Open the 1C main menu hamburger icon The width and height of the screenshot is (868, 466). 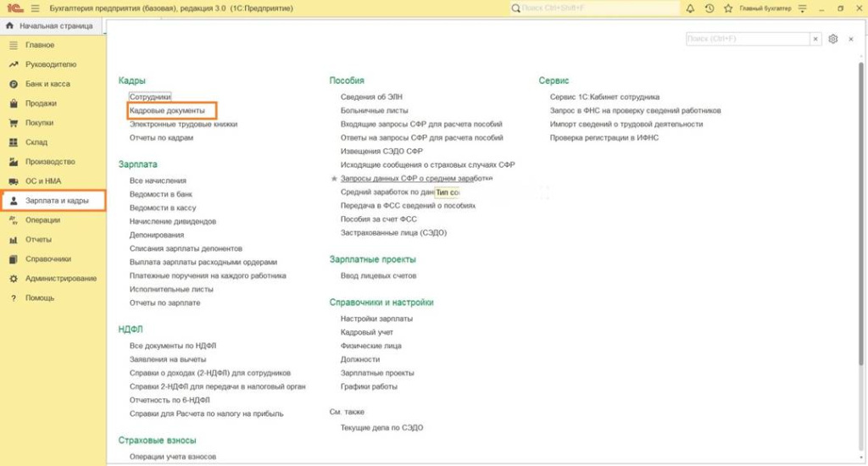pyautogui.click(x=35, y=8)
